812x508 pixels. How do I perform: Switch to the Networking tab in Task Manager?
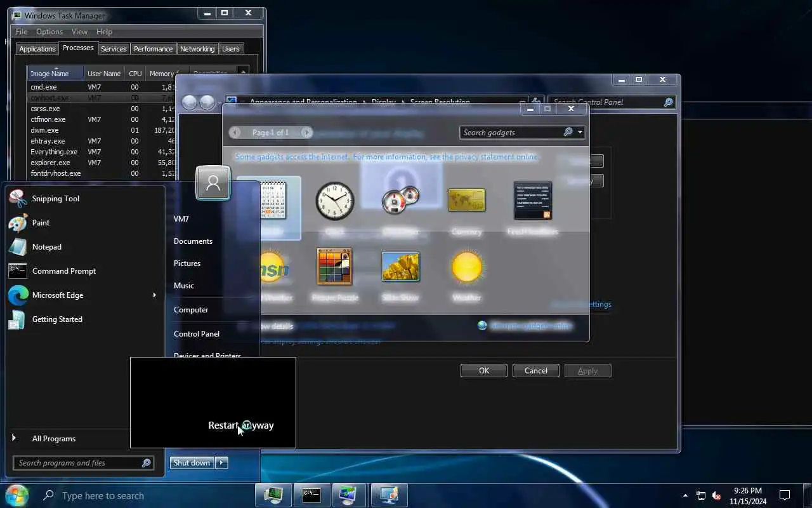tap(197, 49)
